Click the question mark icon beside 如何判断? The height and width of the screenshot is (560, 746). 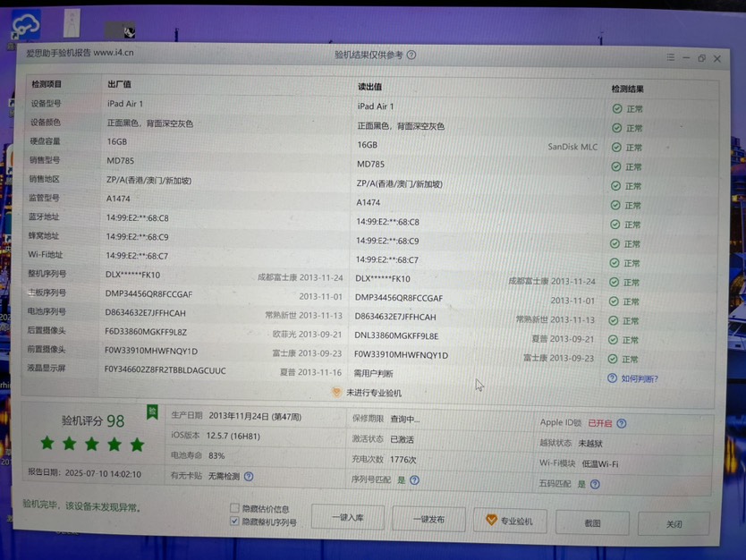[x=613, y=378]
